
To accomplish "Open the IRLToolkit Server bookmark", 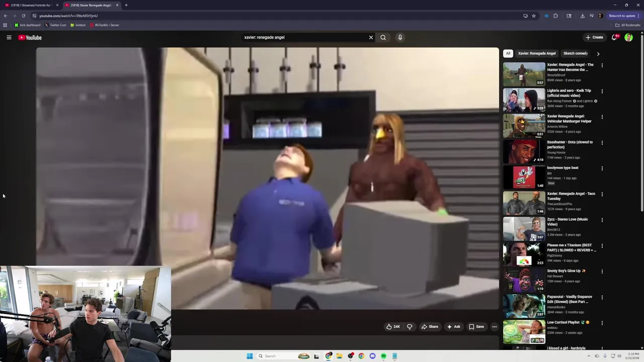I will 104,25.
